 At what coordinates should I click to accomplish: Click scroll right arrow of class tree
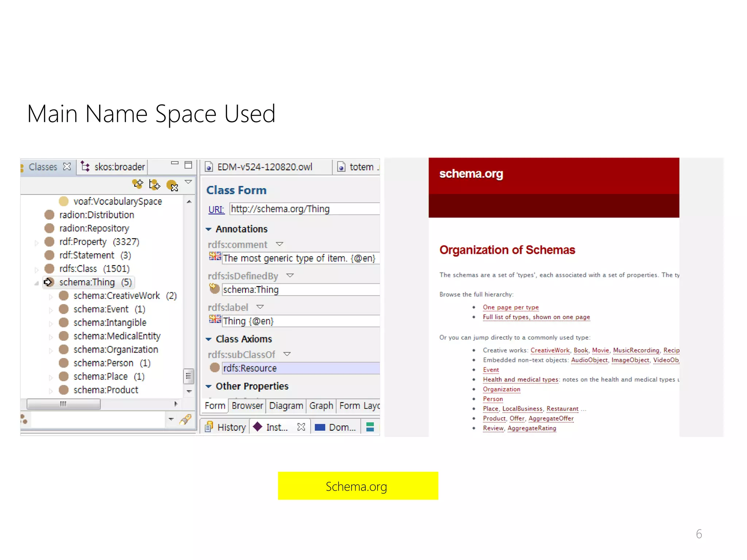[x=176, y=404]
